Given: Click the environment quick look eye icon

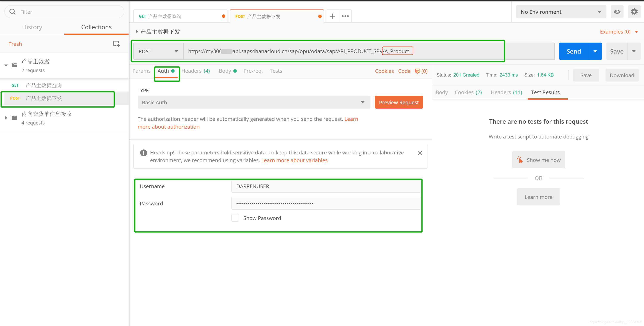Looking at the screenshot, I should tap(617, 12).
